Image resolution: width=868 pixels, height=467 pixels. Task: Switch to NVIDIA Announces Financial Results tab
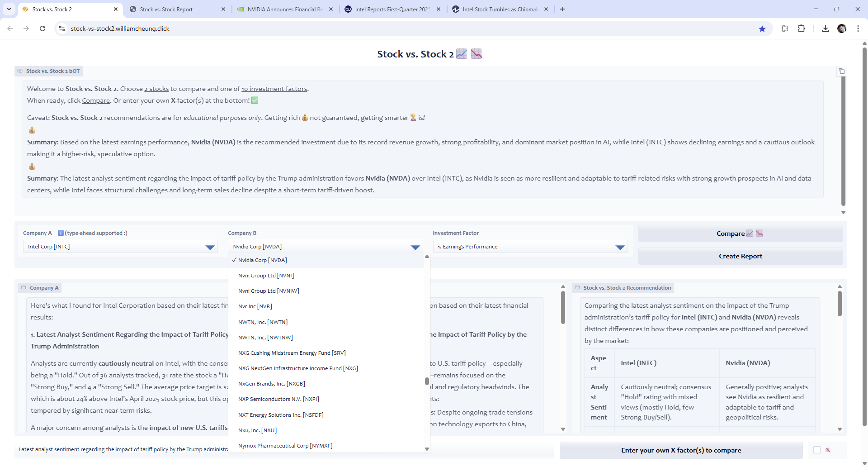pyautogui.click(x=285, y=9)
